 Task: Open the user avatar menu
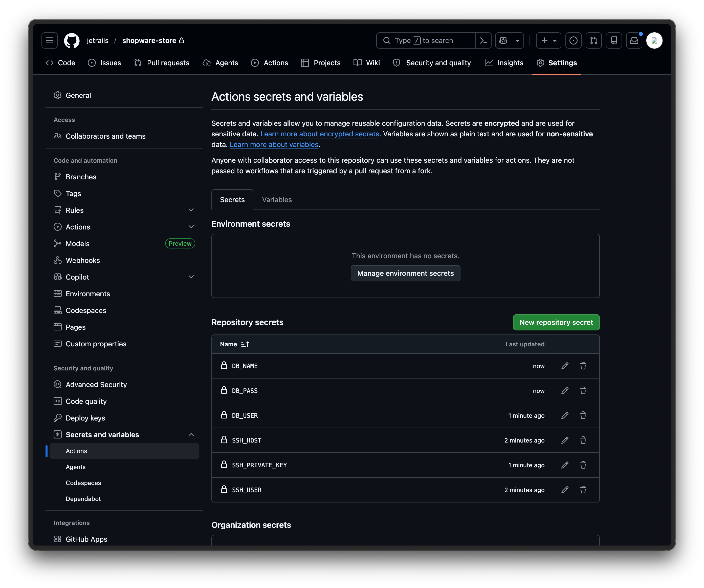click(654, 40)
